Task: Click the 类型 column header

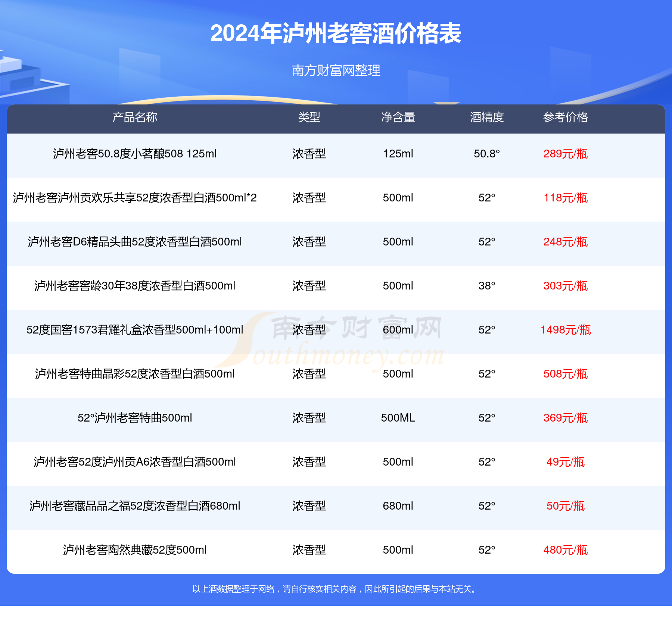Action: tap(309, 117)
